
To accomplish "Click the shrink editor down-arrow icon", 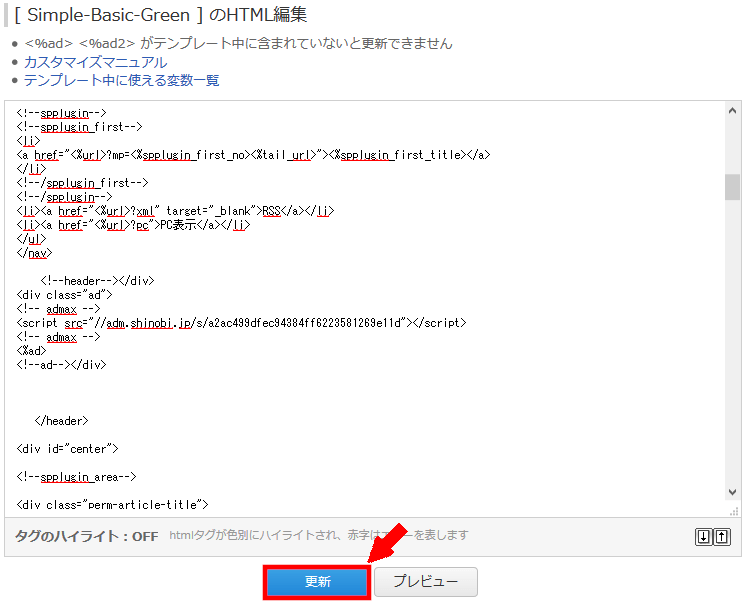I will [704, 537].
